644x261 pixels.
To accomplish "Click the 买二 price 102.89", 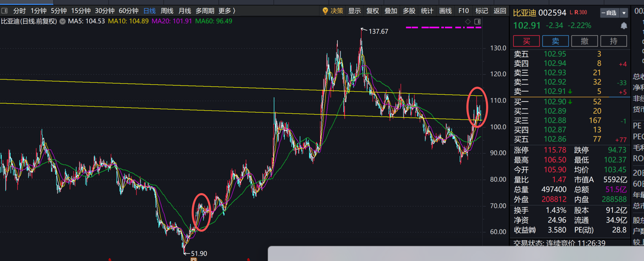I will tap(555, 111).
